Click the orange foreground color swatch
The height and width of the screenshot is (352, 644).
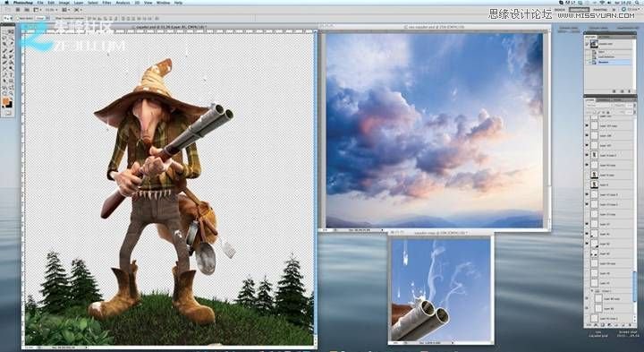pos(5,101)
